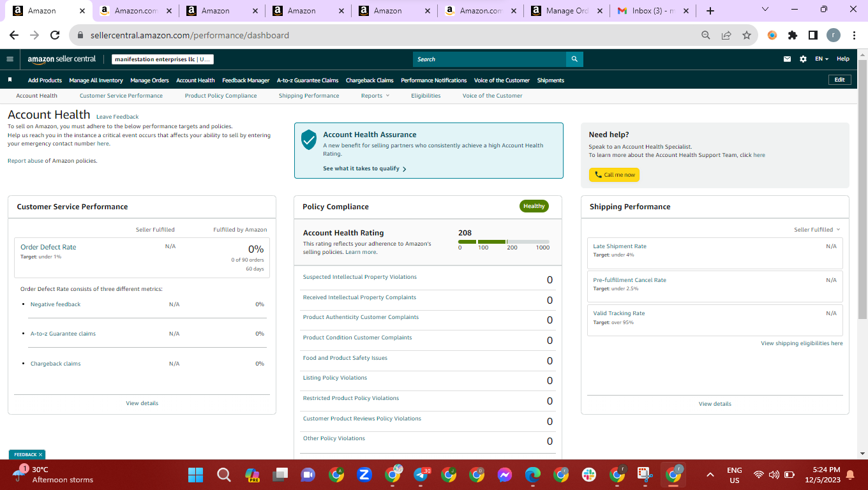
Task: Switch to the Product Policy Compliance tab
Action: (x=221, y=96)
